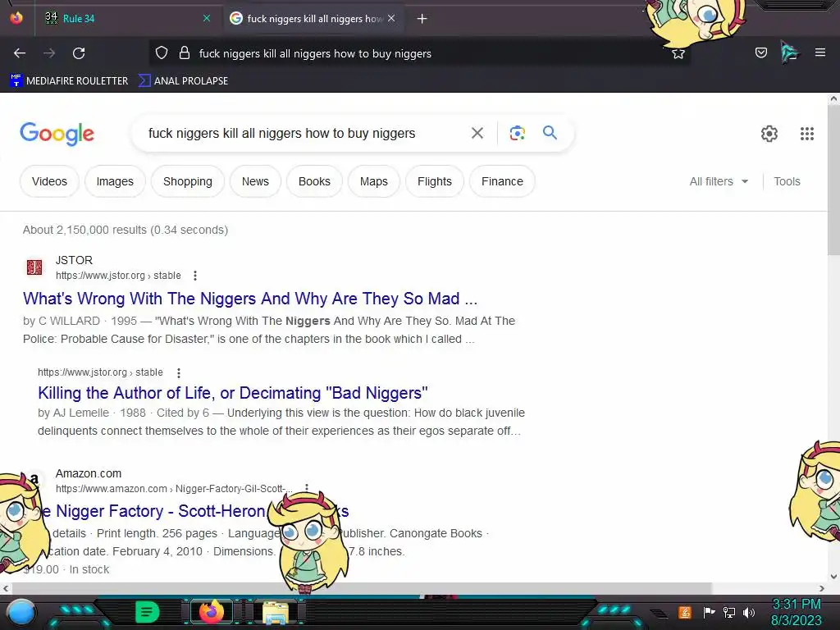Reload the current page
The image size is (840, 630).
click(79, 53)
